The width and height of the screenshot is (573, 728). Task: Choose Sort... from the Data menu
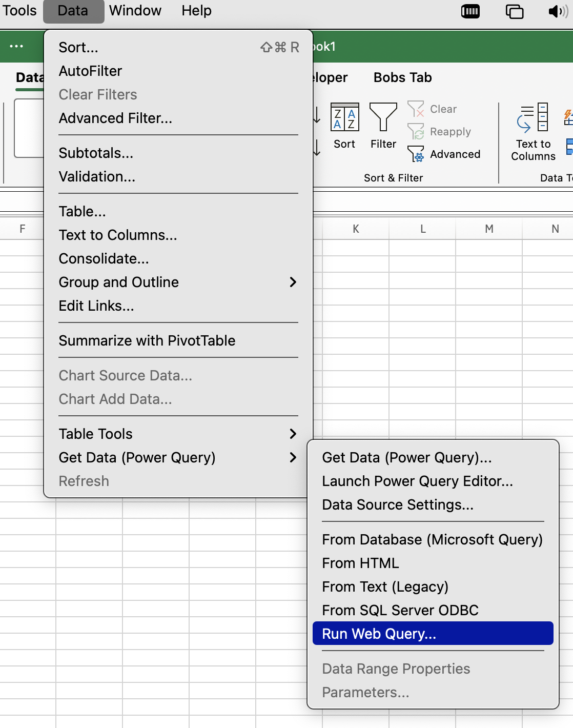click(178, 47)
